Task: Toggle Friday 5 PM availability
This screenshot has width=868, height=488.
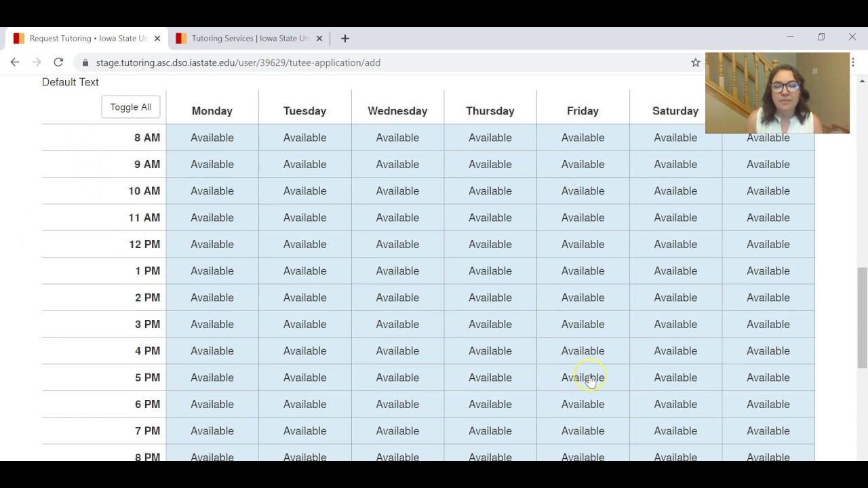Action: pos(583,378)
